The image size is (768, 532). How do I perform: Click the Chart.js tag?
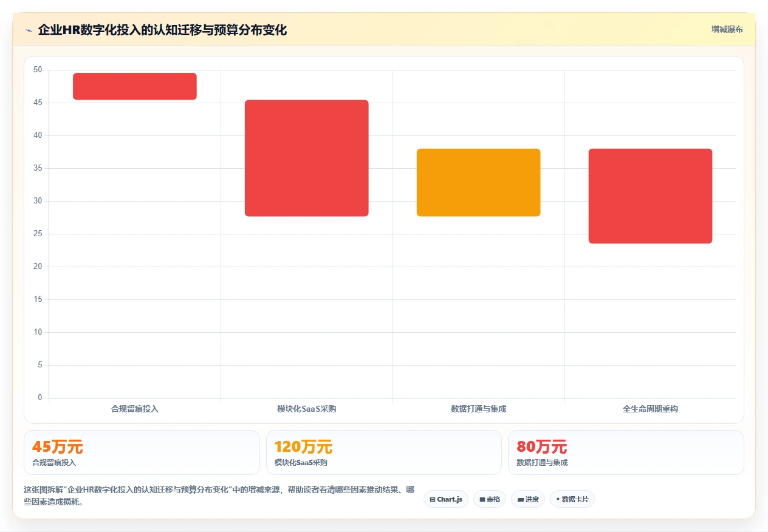(446, 499)
